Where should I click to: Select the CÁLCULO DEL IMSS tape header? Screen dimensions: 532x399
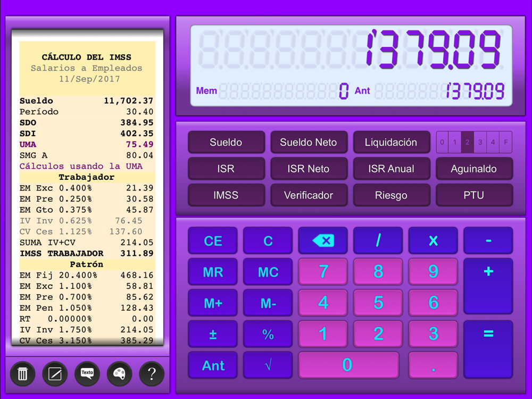pos(87,57)
